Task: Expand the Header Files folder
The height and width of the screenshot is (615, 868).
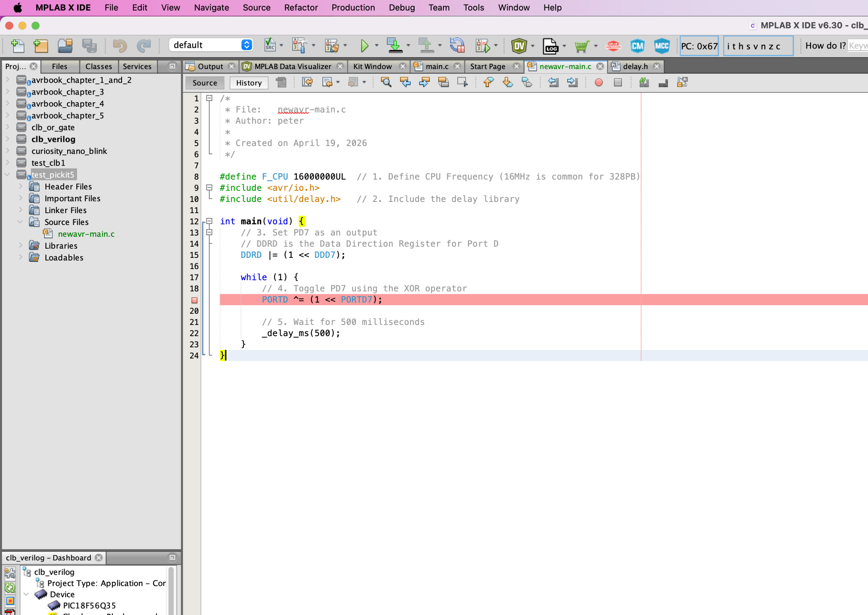Action: point(21,186)
